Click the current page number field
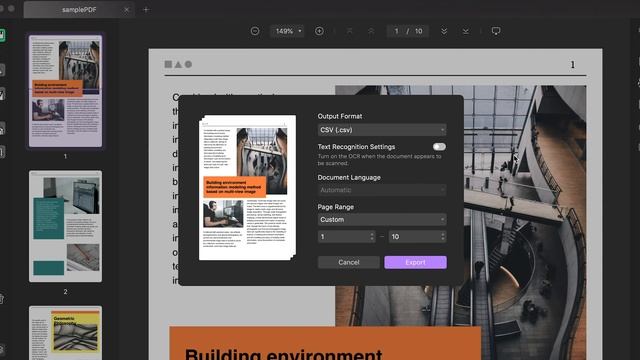The width and height of the screenshot is (640, 360). pos(396,31)
